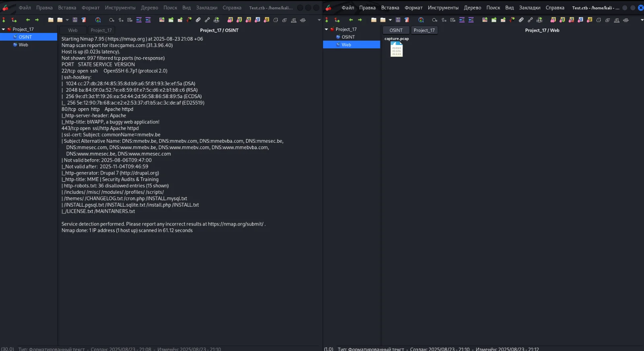
Task: Insert anchor via right window toolbar
Action: pyautogui.click(x=539, y=20)
